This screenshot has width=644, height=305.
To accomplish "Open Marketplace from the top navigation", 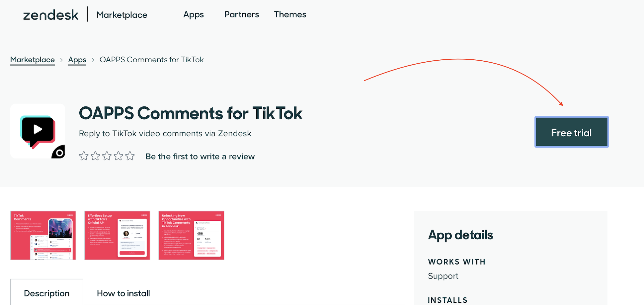I will (121, 15).
